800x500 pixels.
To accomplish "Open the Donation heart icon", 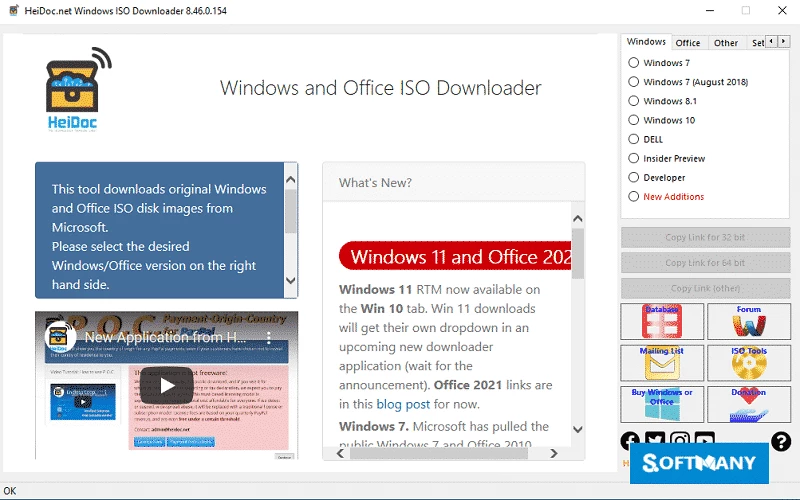I will [x=748, y=404].
